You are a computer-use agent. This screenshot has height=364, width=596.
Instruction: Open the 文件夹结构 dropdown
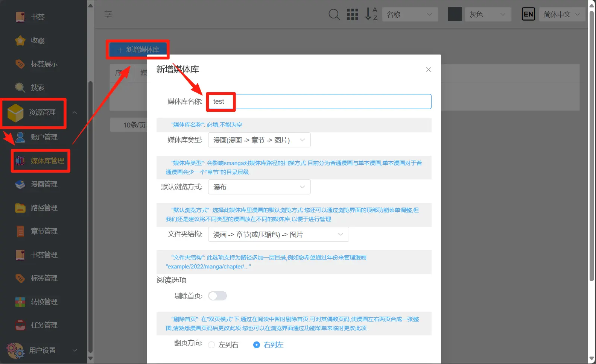(x=278, y=234)
